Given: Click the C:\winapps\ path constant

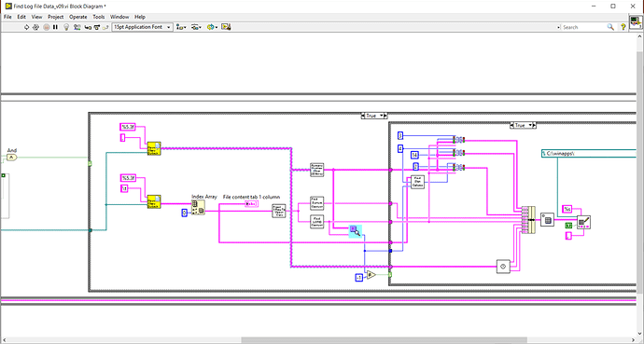Looking at the screenshot, I should (589, 154).
